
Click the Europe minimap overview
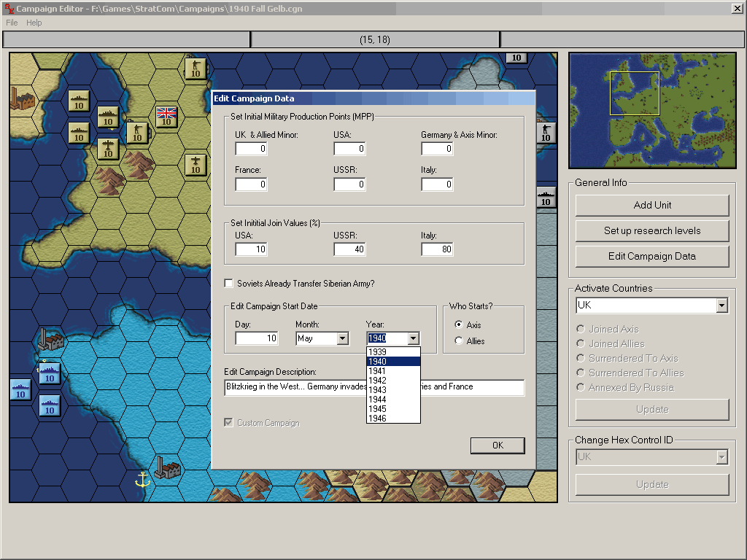click(652, 110)
